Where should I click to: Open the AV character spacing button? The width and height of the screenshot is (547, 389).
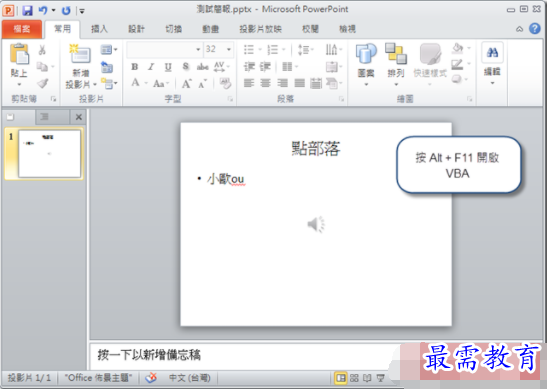coord(221,67)
